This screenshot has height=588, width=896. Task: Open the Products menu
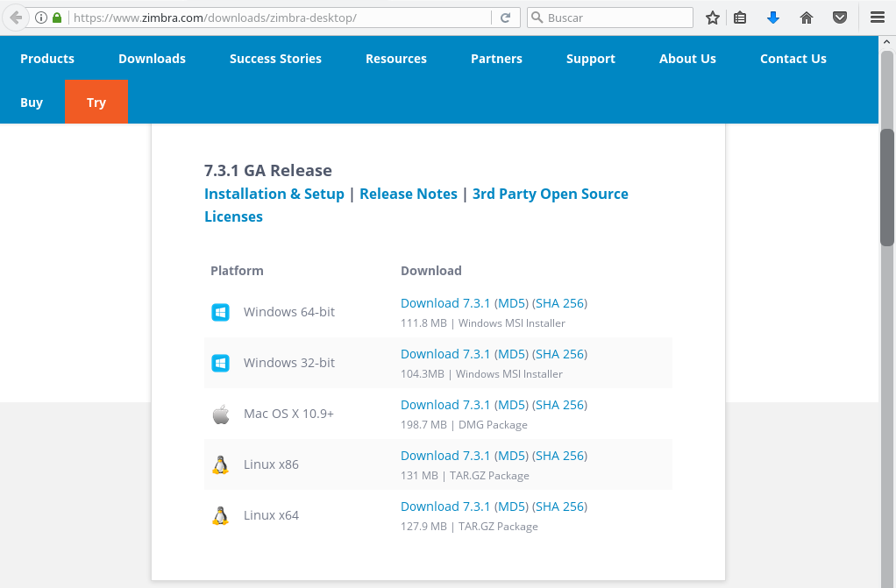[47, 59]
